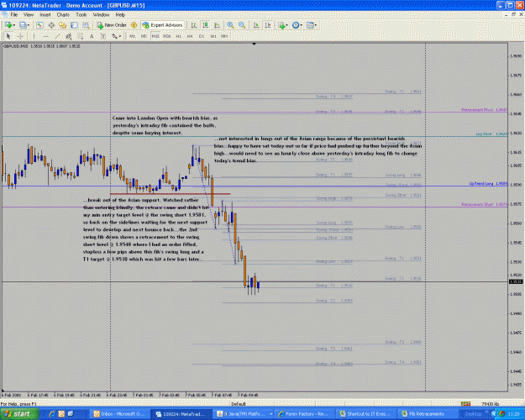Open a new chart with New Chart icon

(8, 25)
